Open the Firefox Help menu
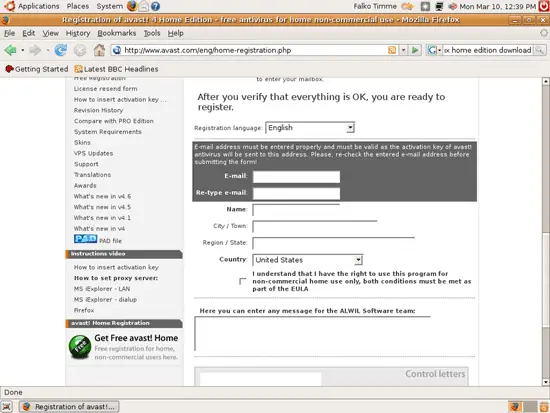This screenshot has width=550, height=413. pyautogui.click(x=175, y=33)
